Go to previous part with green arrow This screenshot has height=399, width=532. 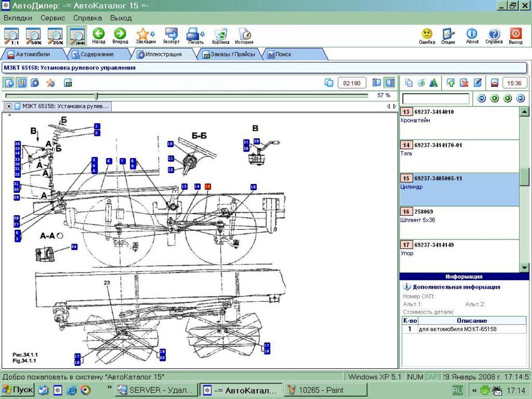point(495,98)
